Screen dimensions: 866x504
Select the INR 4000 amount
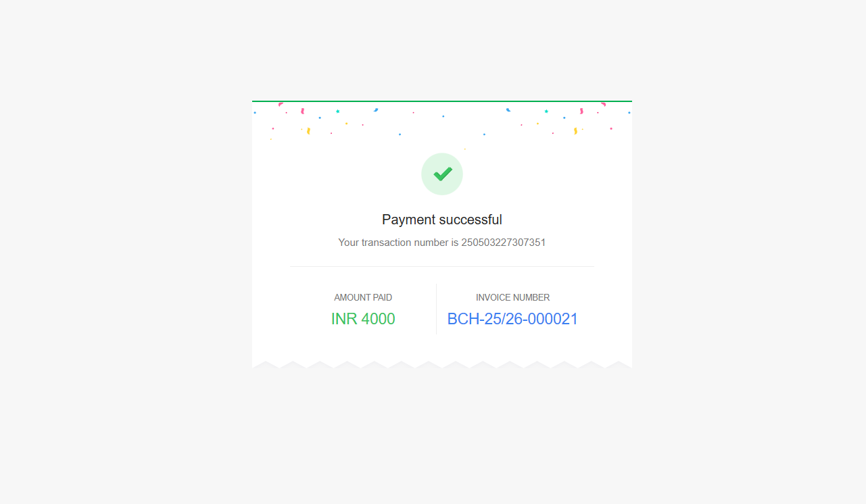[363, 319]
